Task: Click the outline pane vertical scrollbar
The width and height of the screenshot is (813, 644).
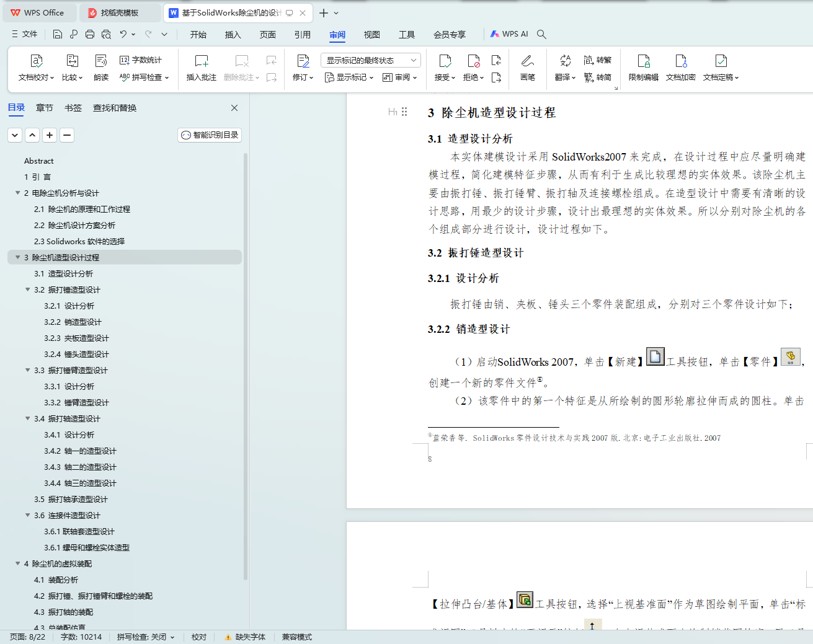Action: click(x=246, y=366)
